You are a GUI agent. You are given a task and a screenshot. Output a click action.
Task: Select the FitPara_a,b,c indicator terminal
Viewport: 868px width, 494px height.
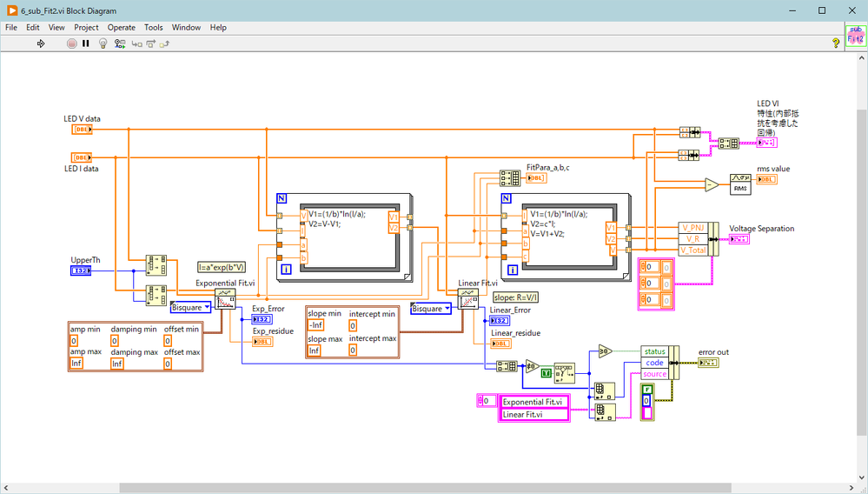tap(536, 177)
